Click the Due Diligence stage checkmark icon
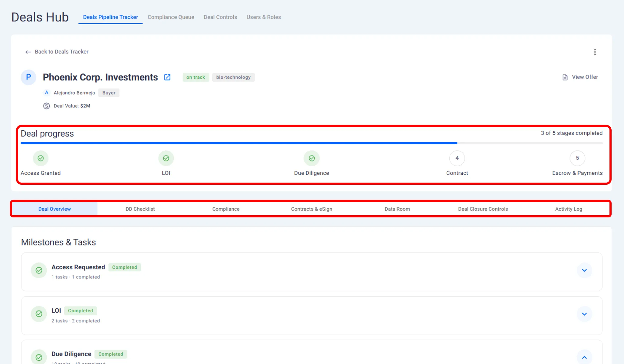 click(x=311, y=158)
